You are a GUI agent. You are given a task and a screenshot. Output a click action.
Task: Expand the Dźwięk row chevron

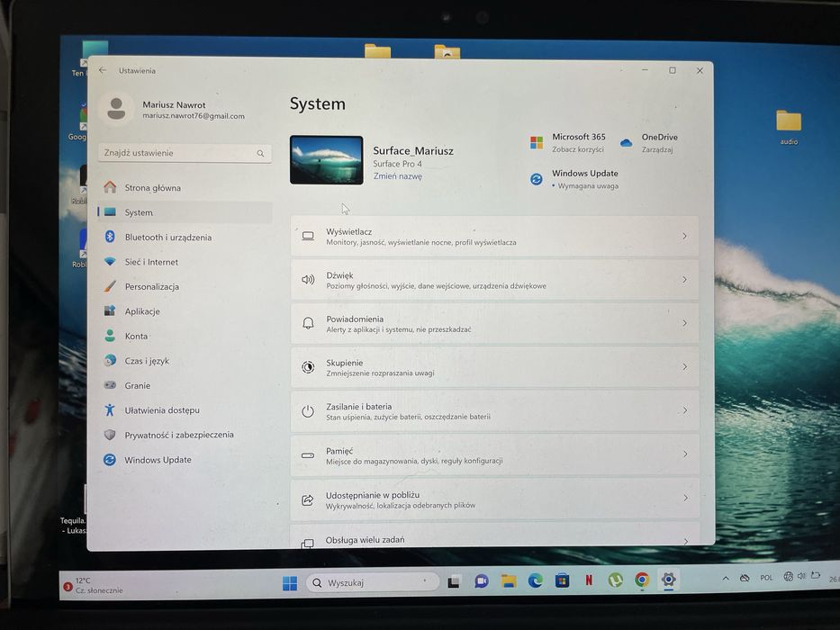684,280
